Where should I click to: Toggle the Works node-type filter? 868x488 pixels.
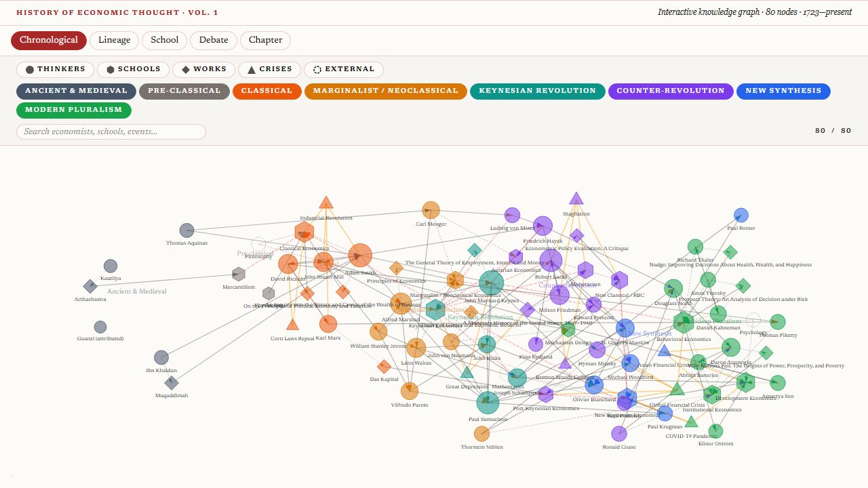pos(204,69)
